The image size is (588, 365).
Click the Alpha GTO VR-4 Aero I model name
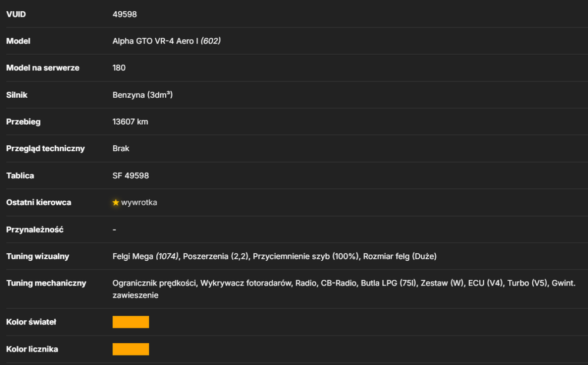155,41
